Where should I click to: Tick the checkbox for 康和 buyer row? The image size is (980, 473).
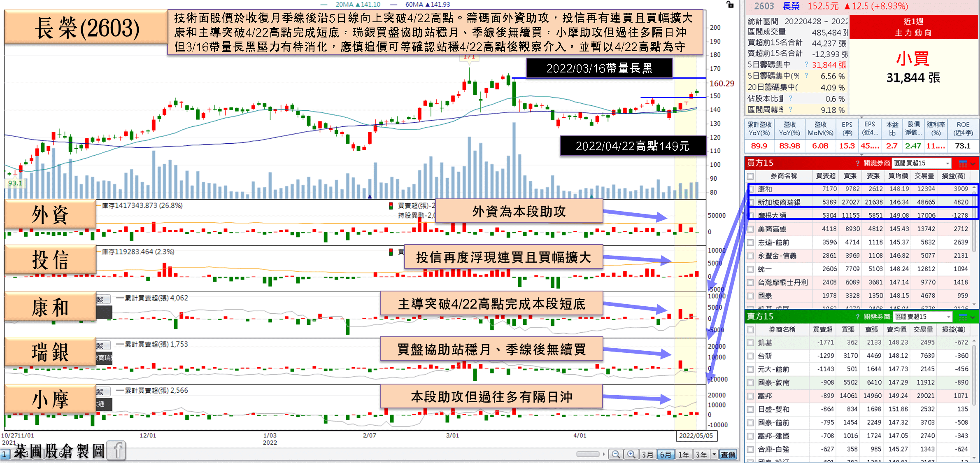pyautogui.click(x=751, y=189)
